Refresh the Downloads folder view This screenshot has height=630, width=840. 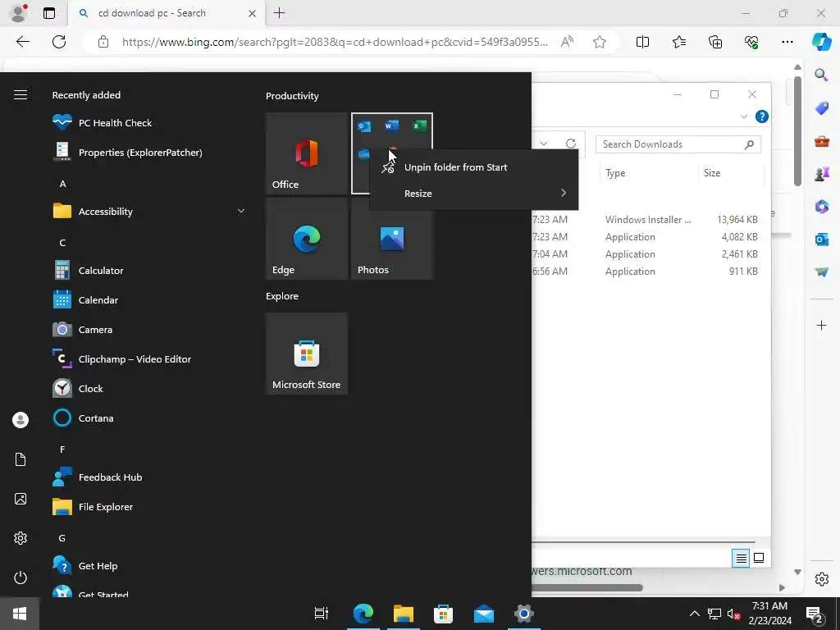point(571,144)
